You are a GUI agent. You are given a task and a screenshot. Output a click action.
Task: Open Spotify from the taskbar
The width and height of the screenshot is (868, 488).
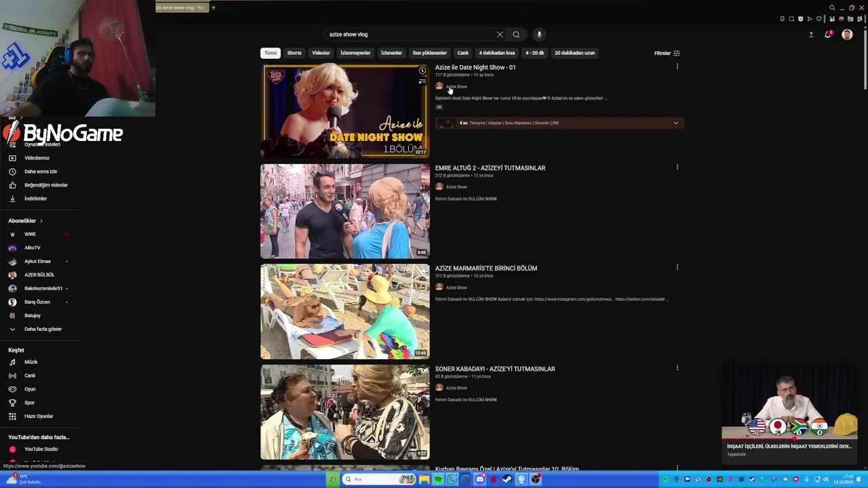[x=438, y=480]
